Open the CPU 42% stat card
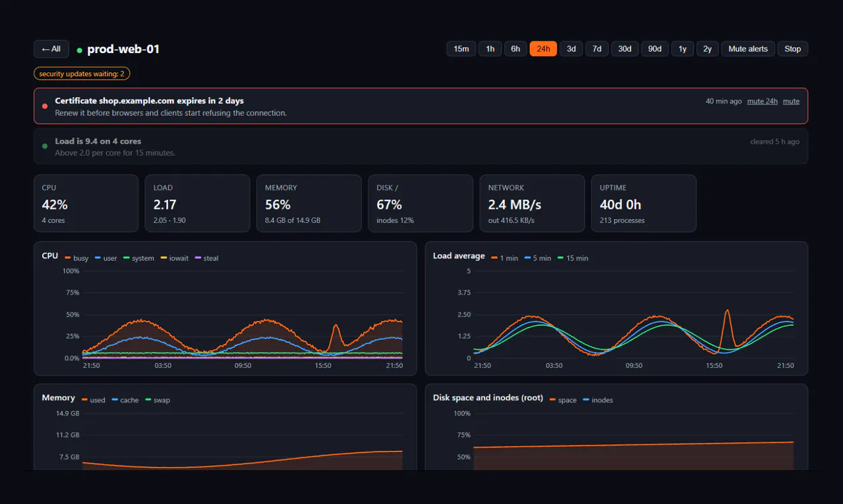843x504 pixels. [x=86, y=204]
